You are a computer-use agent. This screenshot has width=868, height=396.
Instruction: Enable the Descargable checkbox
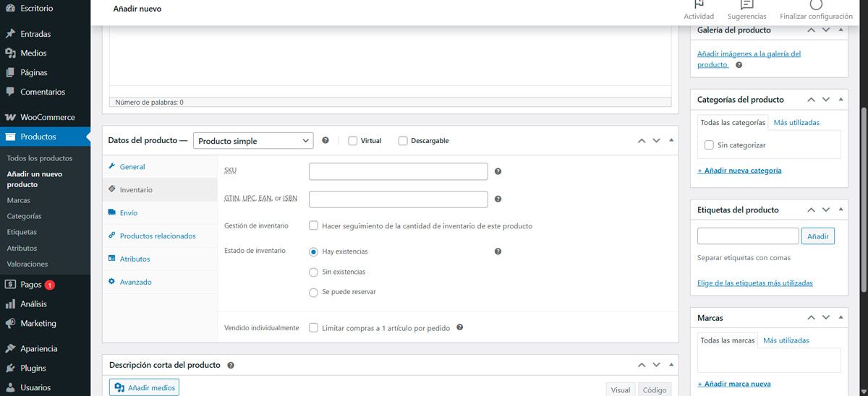(x=403, y=141)
